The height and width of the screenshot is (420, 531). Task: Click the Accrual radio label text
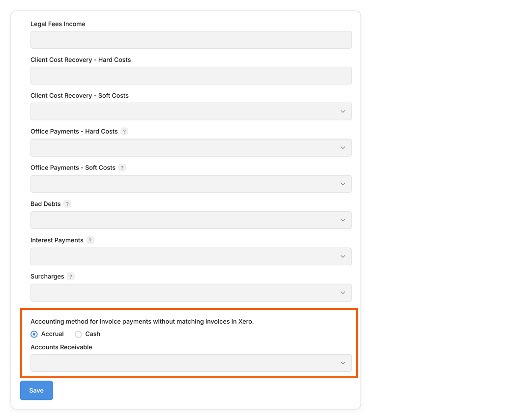(x=53, y=334)
